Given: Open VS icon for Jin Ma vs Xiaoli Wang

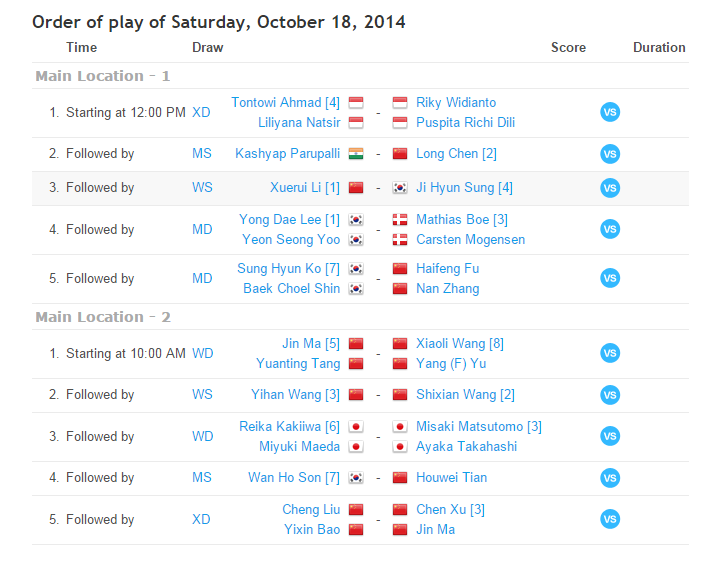Looking at the screenshot, I should [609, 353].
